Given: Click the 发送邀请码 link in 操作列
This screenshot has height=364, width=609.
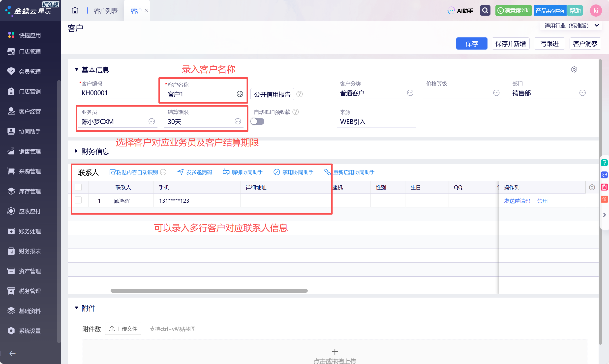Looking at the screenshot, I should click(x=517, y=201).
